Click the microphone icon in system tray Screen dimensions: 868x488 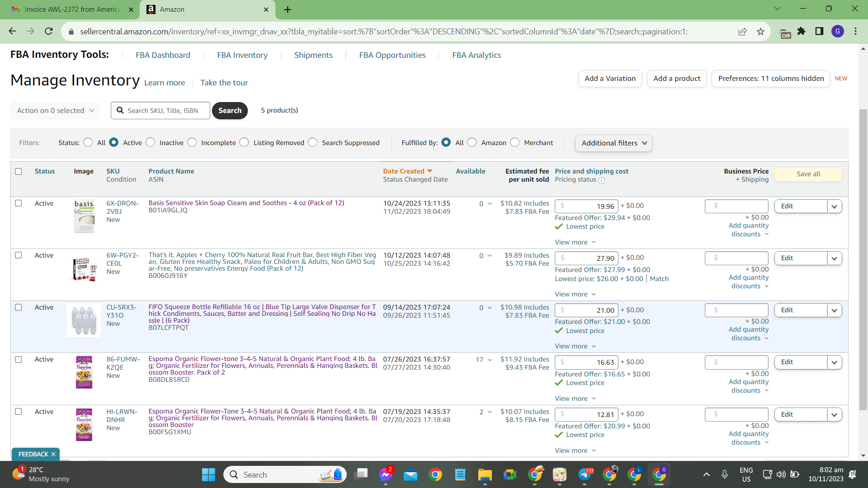[725, 474]
